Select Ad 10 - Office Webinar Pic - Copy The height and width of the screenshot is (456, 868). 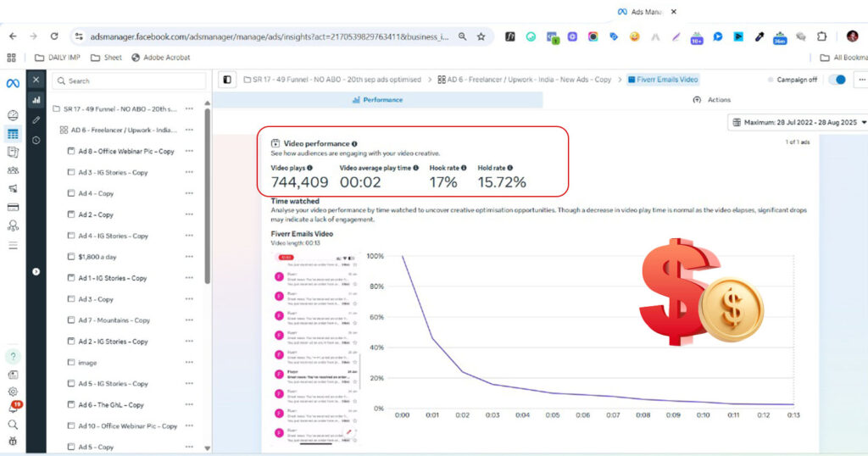[122, 426]
